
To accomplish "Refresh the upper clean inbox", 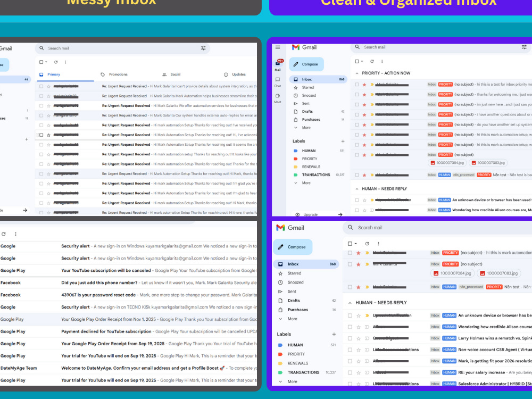I will click(x=372, y=61).
